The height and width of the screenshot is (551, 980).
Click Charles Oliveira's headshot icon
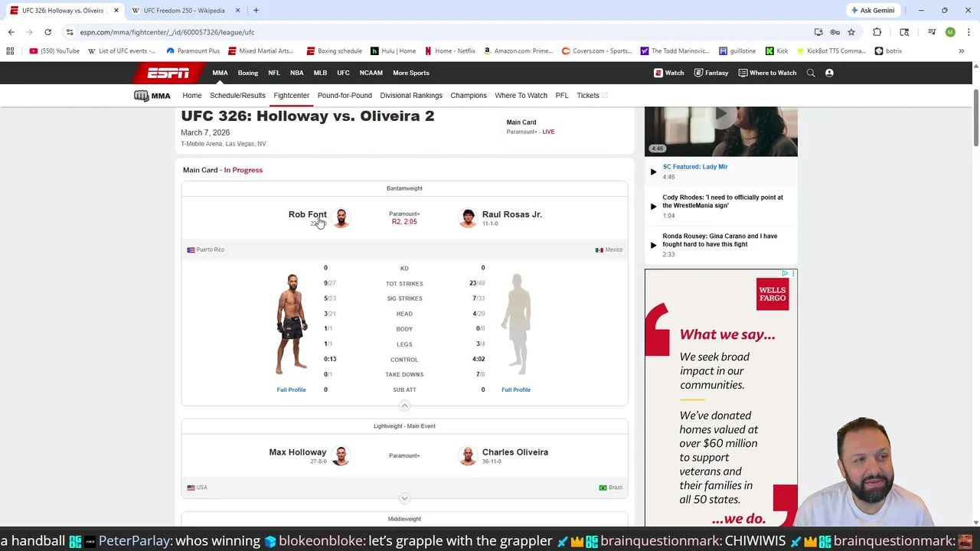coord(467,456)
